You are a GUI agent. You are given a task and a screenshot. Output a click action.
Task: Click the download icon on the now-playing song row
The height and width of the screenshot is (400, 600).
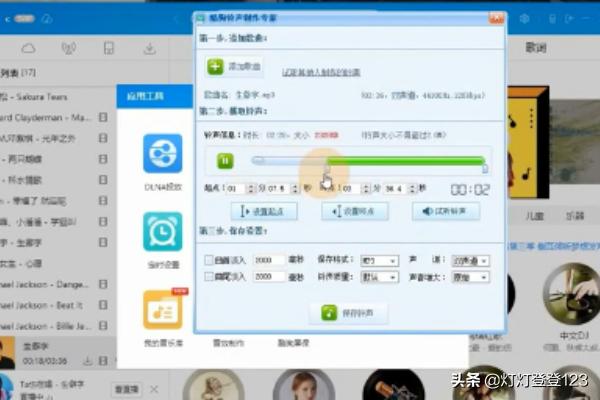coord(88,361)
